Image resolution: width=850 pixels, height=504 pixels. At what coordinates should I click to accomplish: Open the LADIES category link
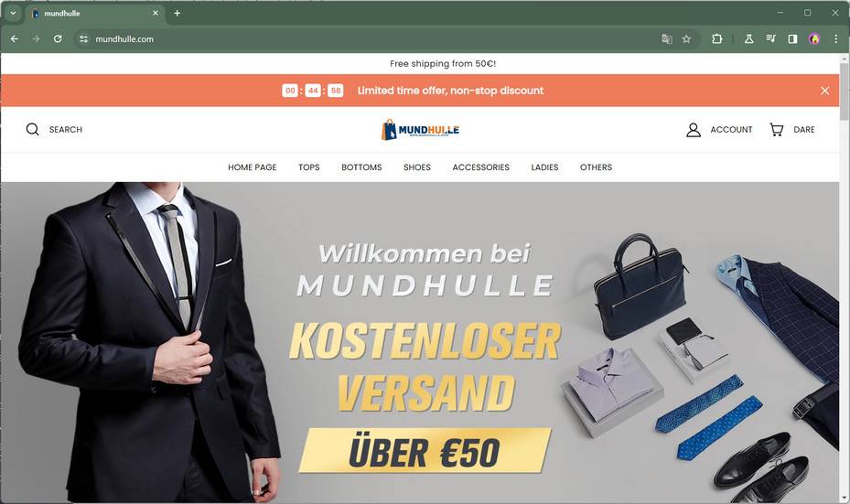544,167
